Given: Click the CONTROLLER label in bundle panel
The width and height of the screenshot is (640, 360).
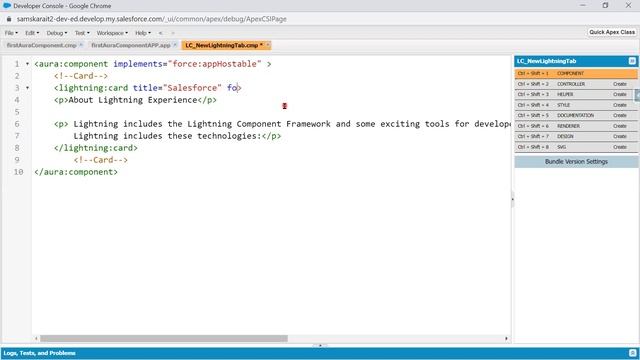Looking at the screenshot, I should pyautogui.click(x=571, y=84).
